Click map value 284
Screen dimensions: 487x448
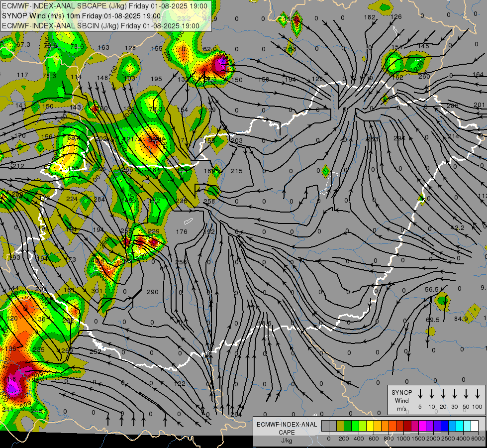click(x=99, y=199)
